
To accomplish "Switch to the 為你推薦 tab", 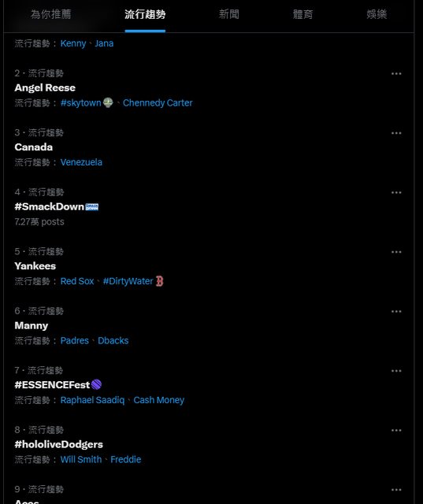I will click(50, 14).
